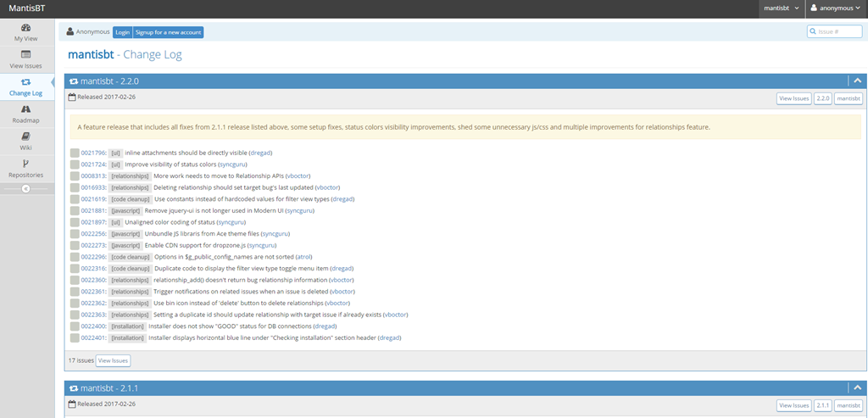The width and height of the screenshot is (868, 418).
Task: Click mantisbt button in 2.1.1 release header
Action: point(848,406)
